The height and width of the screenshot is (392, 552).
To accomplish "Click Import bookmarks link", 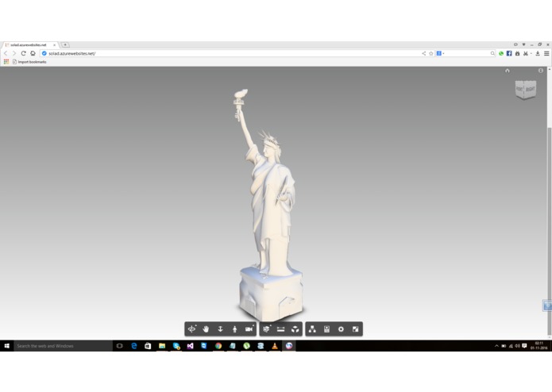I will (x=29, y=62).
